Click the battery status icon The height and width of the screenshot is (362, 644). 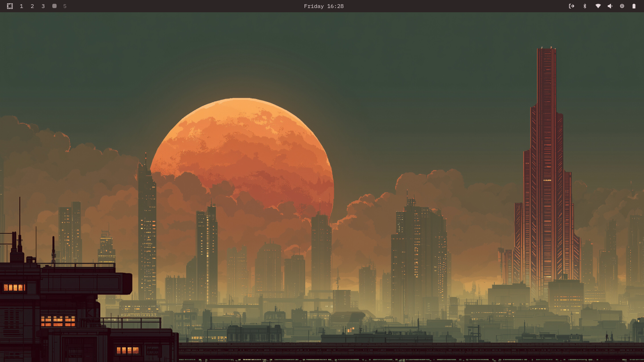(634, 6)
